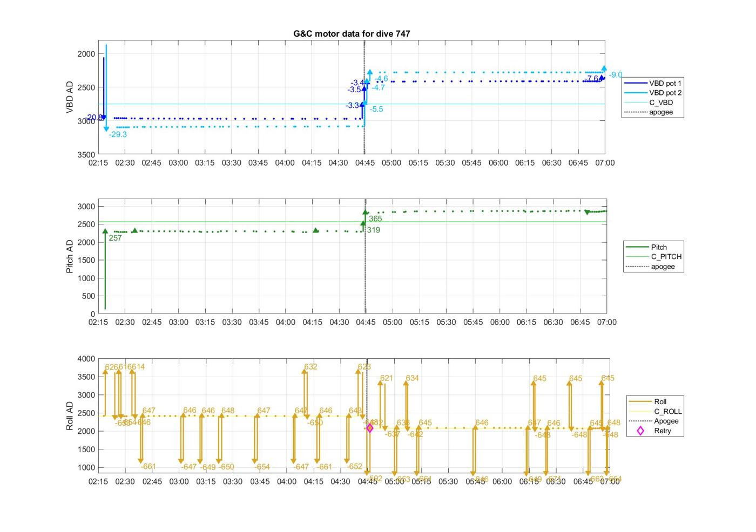This screenshot has width=756, height=532.
Task: Click the '-654' label near 03:45 in Roll plot
Action: pyautogui.click(x=262, y=467)
